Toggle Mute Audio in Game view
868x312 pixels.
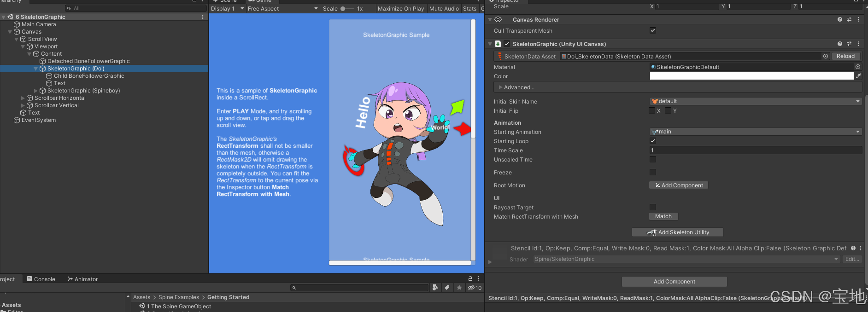coord(444,9)
